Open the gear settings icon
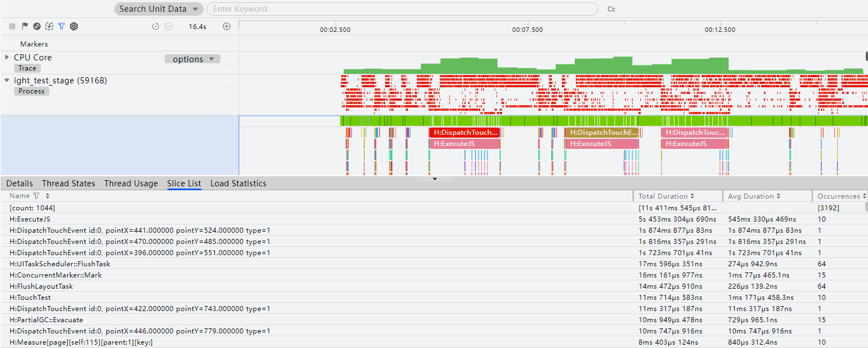This screenshot has height=348, width=868. click(x=74, y=26)
